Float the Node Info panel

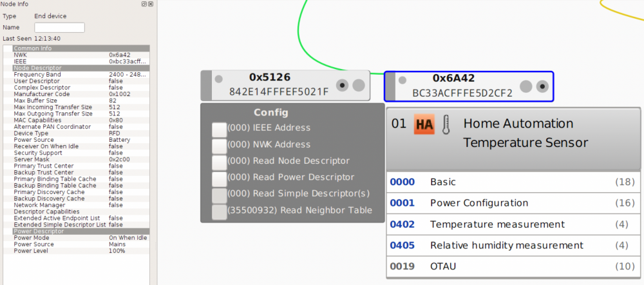(x=144, y=4)
